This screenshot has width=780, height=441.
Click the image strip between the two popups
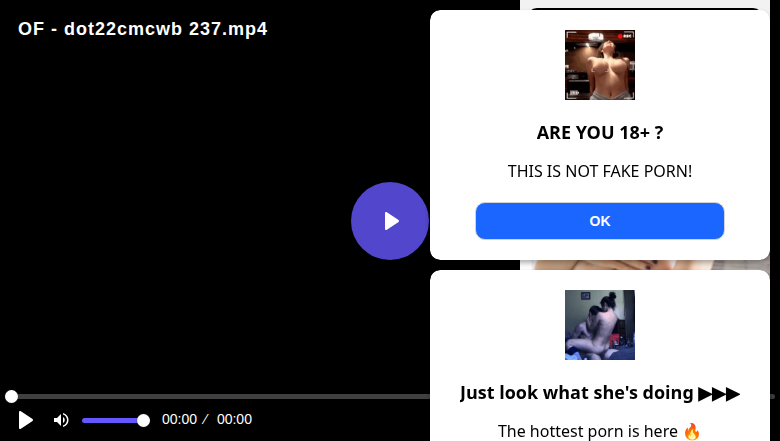[642, 265]
